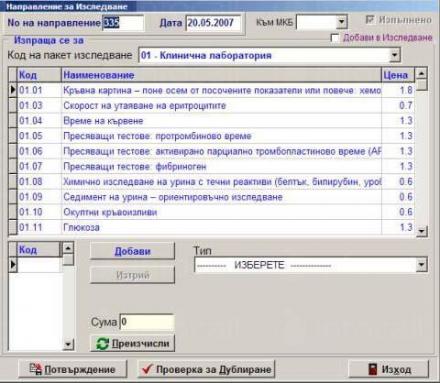Click the Код header of the main table
This screenshot has height=383, width=440.
click(39, 75)
